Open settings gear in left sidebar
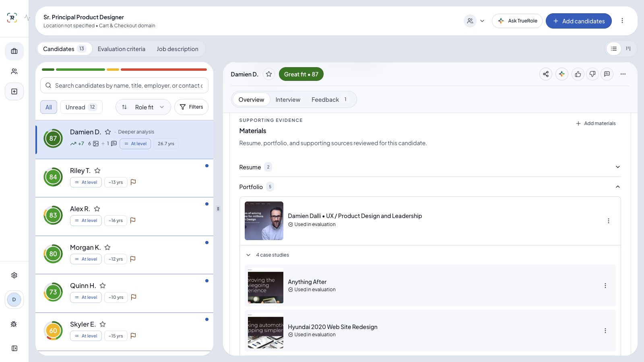644x362 pixels. point(14,275)
